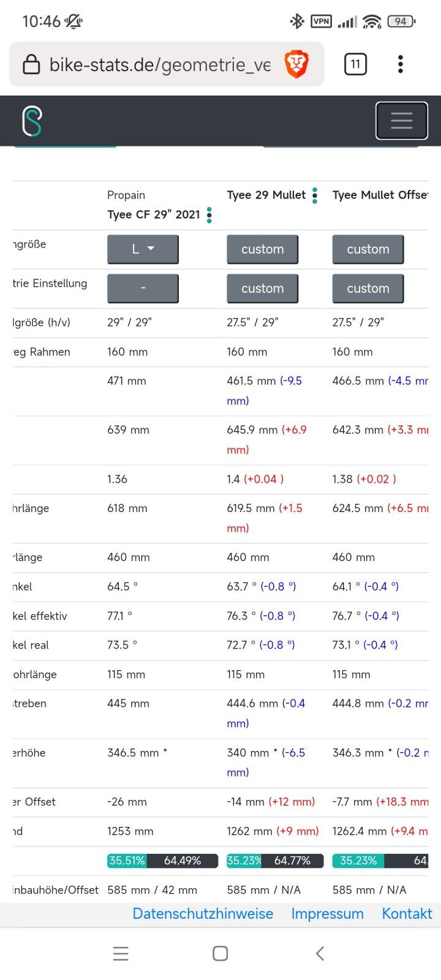Open the browser tab switcher showing 11
Image resolution: width=441 pixels, height=980 pixels.
click(x=355, y=64)
